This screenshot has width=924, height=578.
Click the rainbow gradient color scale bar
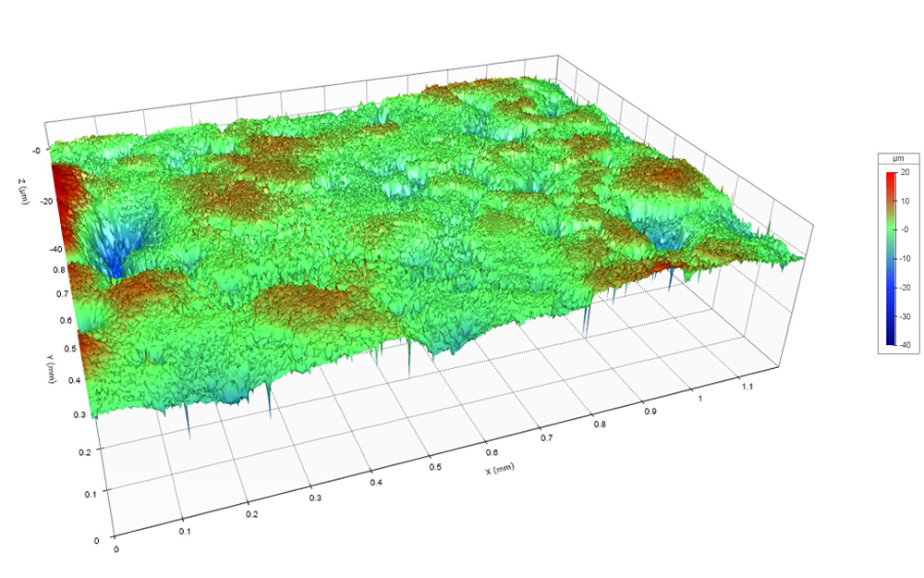click(x=891, y=258)
